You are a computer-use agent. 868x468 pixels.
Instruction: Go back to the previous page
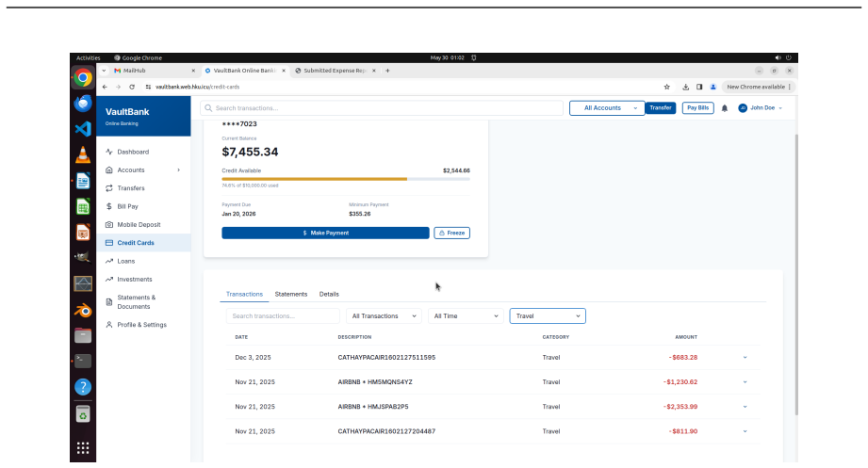click(105, 87)
